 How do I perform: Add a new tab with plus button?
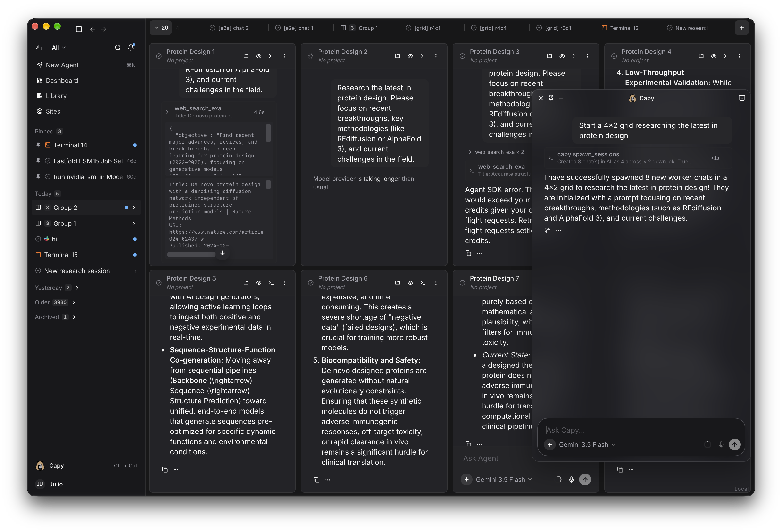(x=742, y=28)
